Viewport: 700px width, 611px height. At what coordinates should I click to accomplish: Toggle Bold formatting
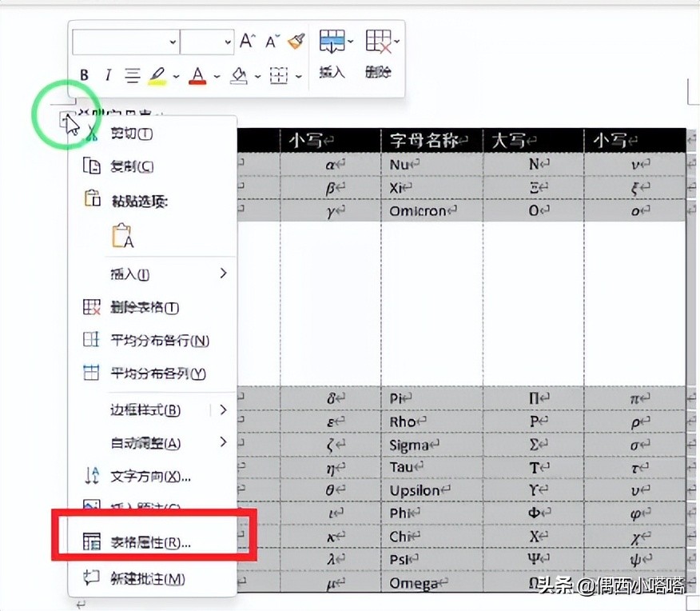[84, 74]
